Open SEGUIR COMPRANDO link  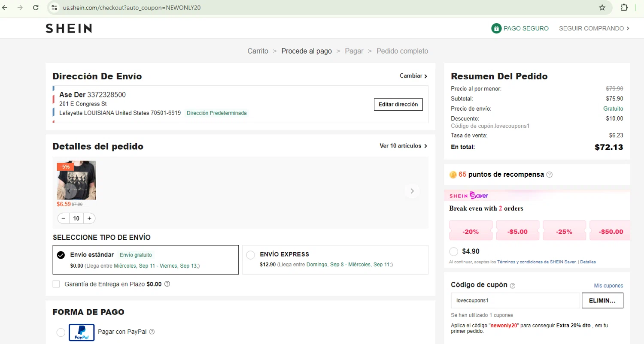pyautogui.click(x=594, y=28)
